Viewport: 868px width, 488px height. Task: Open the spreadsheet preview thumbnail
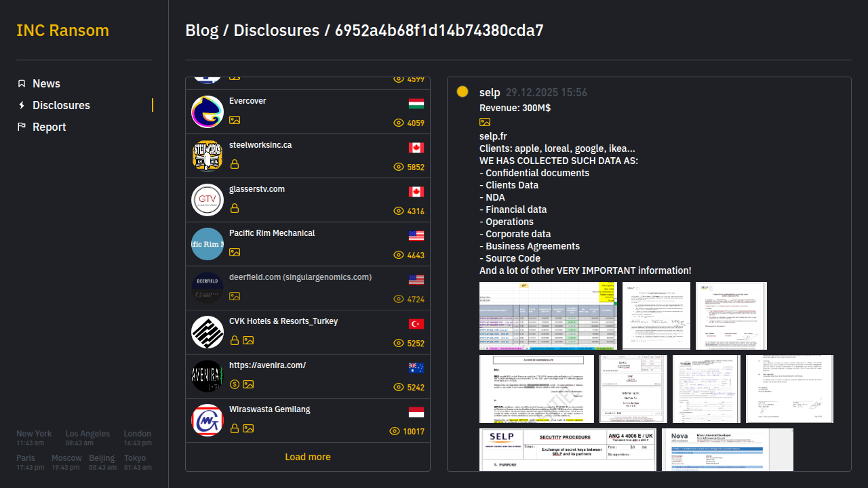click(548, 316)
